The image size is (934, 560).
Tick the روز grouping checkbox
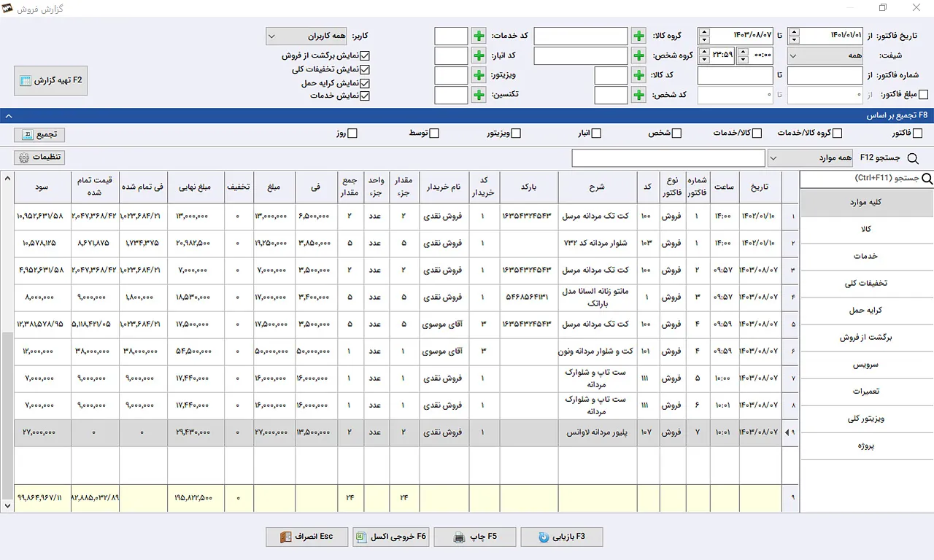(x=352, y=133)
